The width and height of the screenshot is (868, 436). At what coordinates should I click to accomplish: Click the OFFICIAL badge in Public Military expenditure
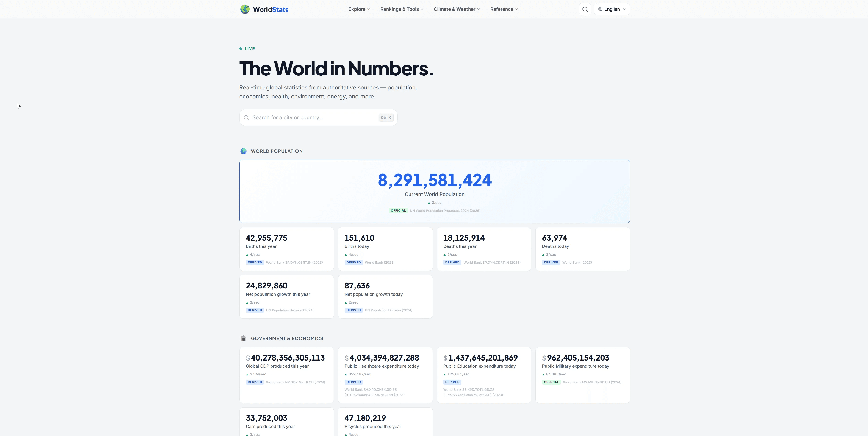tap(551, 382)
